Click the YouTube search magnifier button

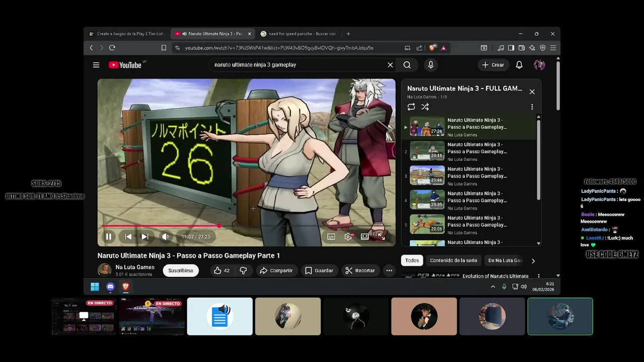407,65
